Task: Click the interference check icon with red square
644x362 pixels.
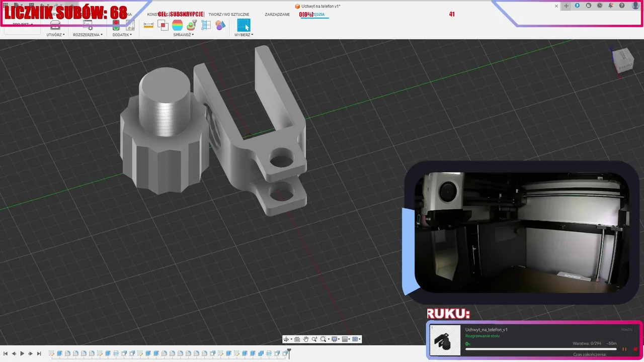Action: 163,25
